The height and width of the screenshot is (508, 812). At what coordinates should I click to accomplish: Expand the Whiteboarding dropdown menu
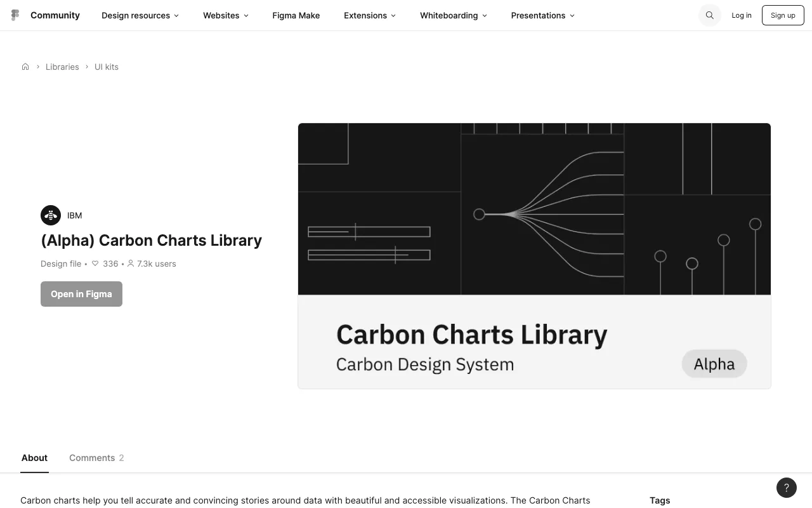tap(454, 15)
